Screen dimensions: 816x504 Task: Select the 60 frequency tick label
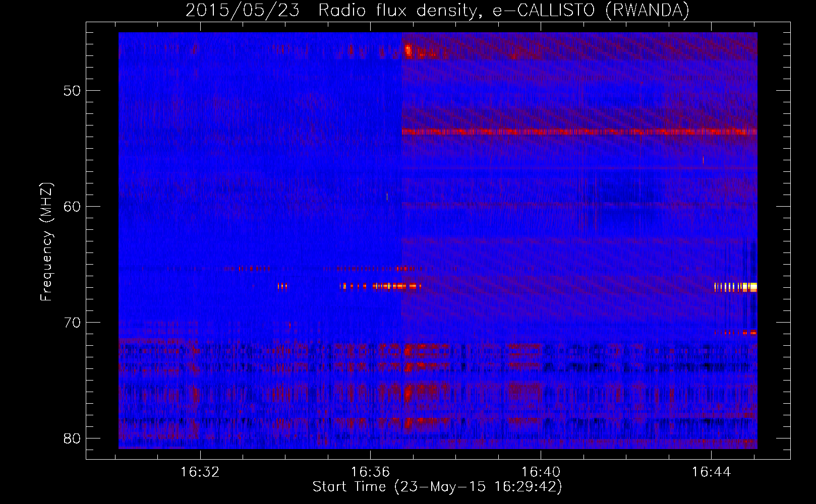pyautogui.click(x=72, y=206)
